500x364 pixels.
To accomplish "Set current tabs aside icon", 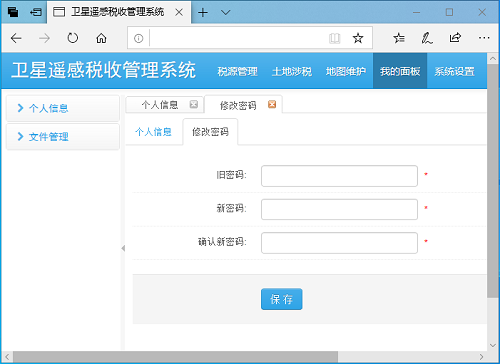I will coord(35,12).
